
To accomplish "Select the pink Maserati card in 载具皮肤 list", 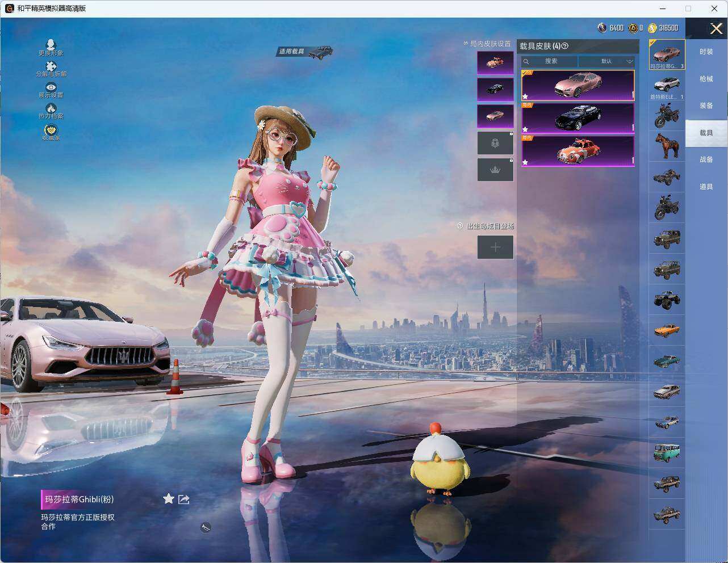I will (578, 85).
